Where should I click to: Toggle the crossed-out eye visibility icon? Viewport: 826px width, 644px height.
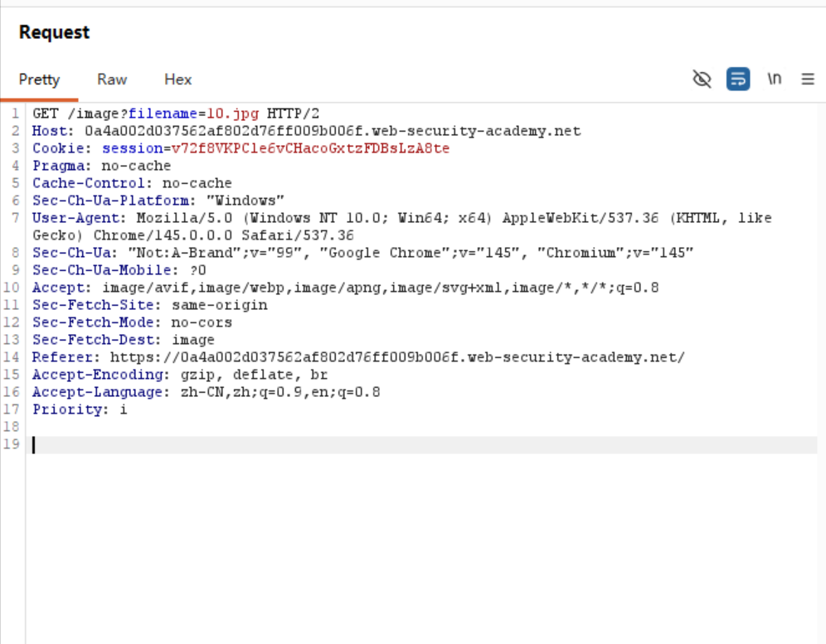tap(702, 79)
